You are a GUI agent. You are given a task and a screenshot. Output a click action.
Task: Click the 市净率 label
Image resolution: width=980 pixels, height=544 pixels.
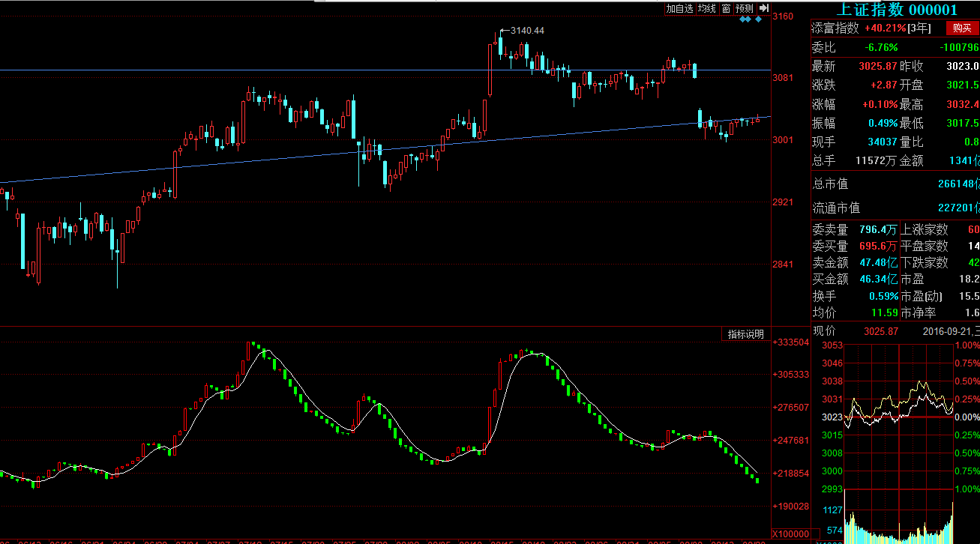click(918, 312)
